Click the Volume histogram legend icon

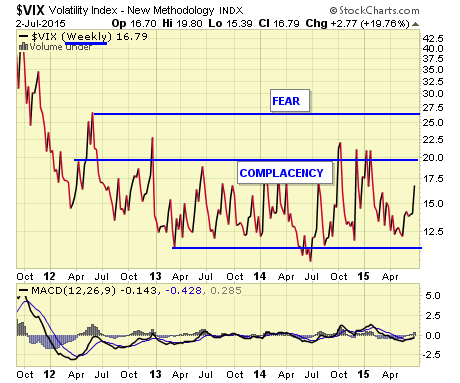click(23, 47)
